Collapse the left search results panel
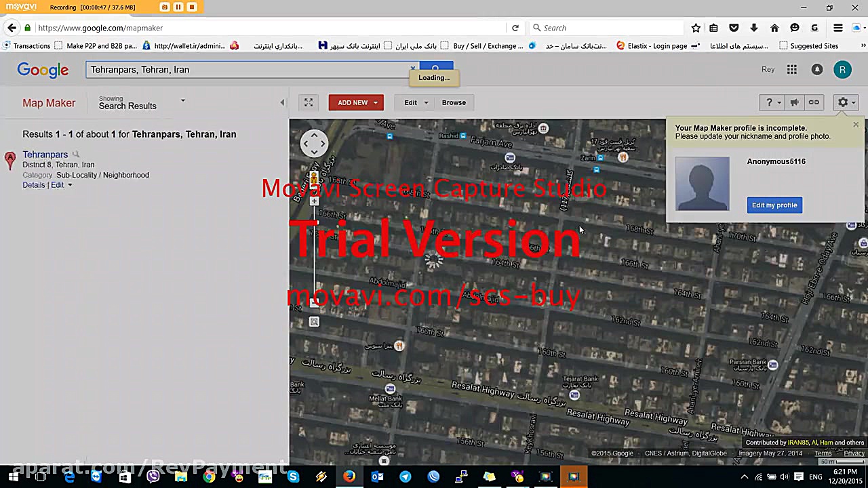 click(x=282, y=102)
